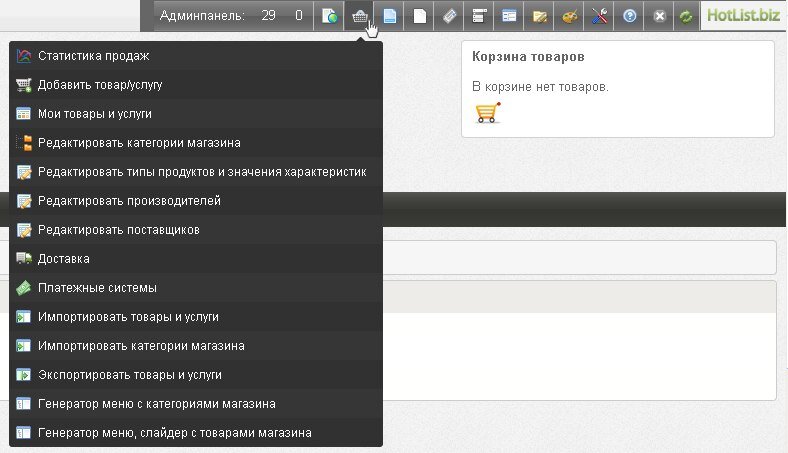Select Редактировать производителей entry
Image resolution: width=788 pixels, height=453 pixels.
(129, 201)
